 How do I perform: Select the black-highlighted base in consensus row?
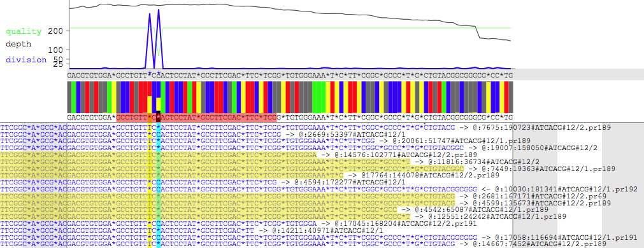(x=159, y=118)
